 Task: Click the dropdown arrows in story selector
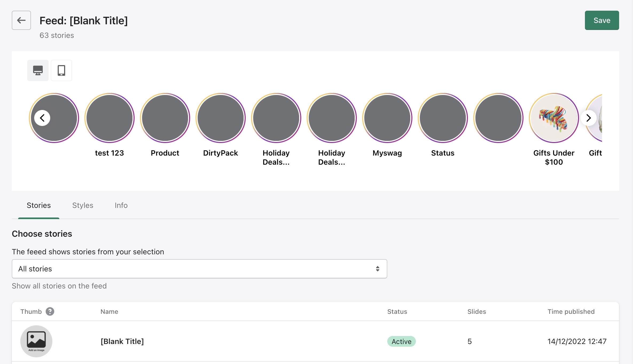pyautogui.click(x=377, y=269)
